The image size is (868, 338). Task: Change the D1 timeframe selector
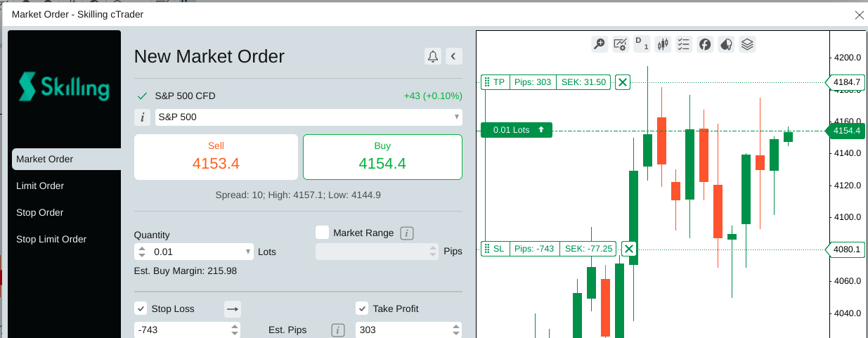click(642, 44)
